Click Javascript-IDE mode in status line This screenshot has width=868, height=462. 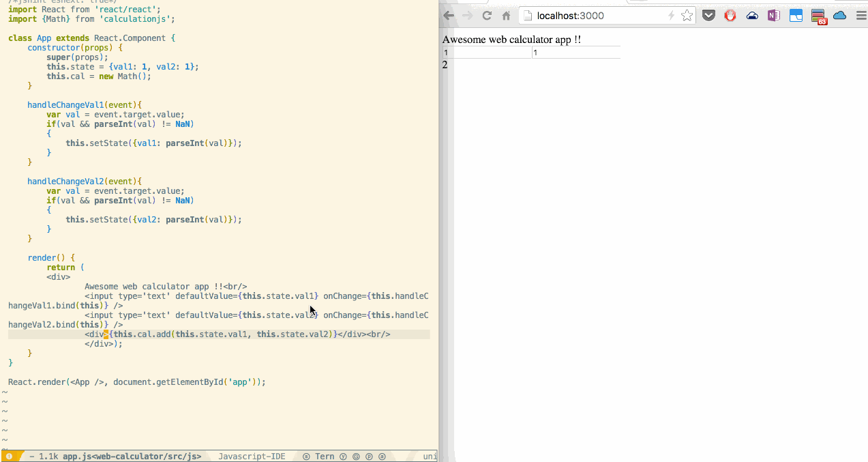click(252, 457)
